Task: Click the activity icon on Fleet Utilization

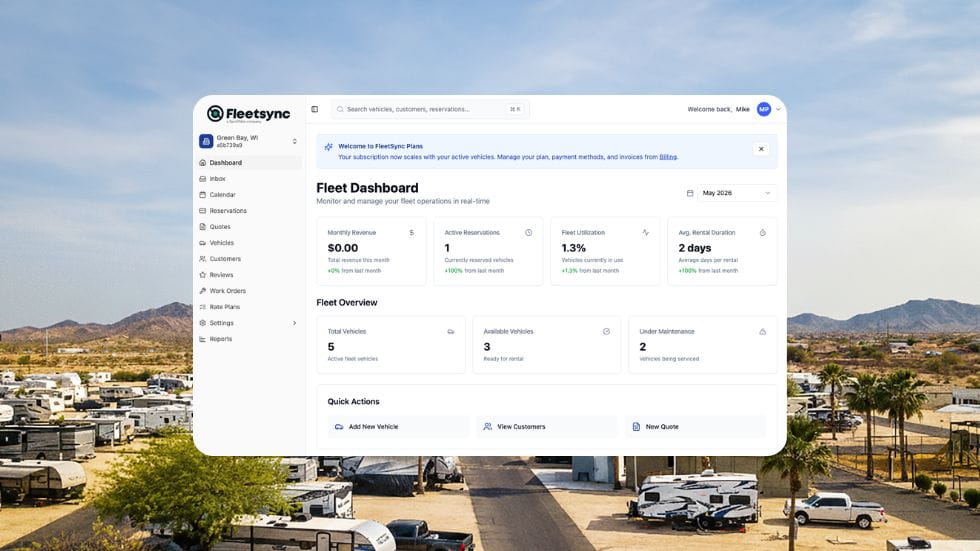Action: 646,232
